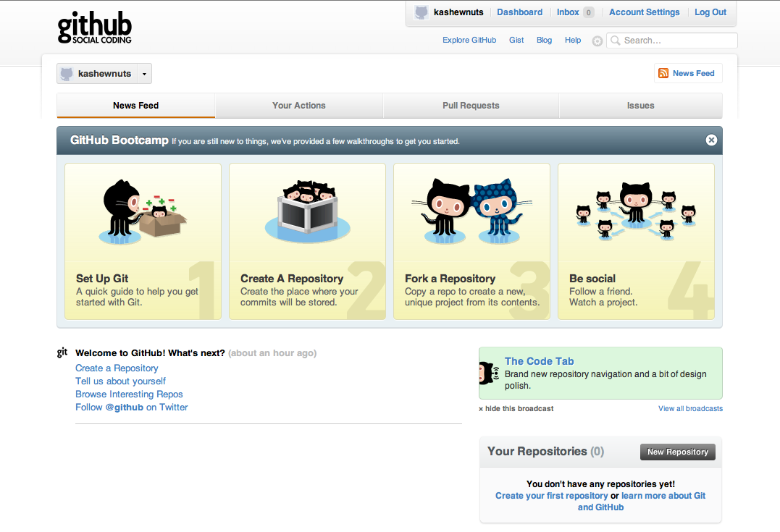The width and height of the screenshot is (780, 532).
Task: Open The Code Tab broadcast title
Action: 540,361
